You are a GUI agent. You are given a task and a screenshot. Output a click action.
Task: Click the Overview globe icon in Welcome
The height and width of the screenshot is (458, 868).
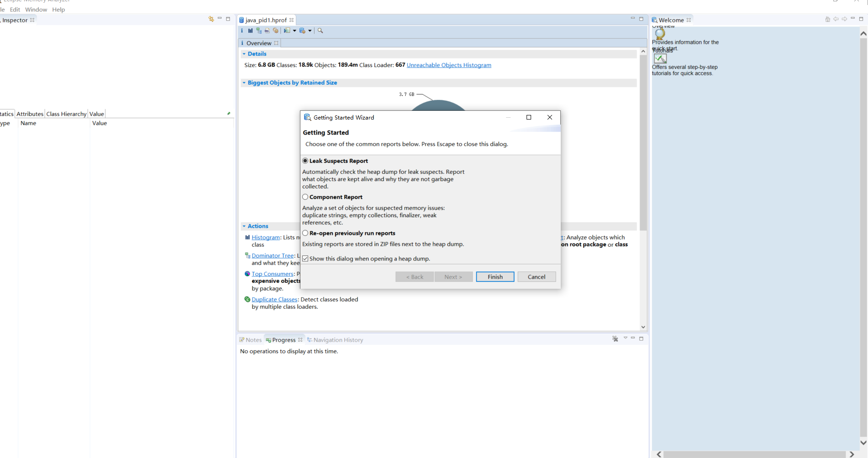point(660,34)
